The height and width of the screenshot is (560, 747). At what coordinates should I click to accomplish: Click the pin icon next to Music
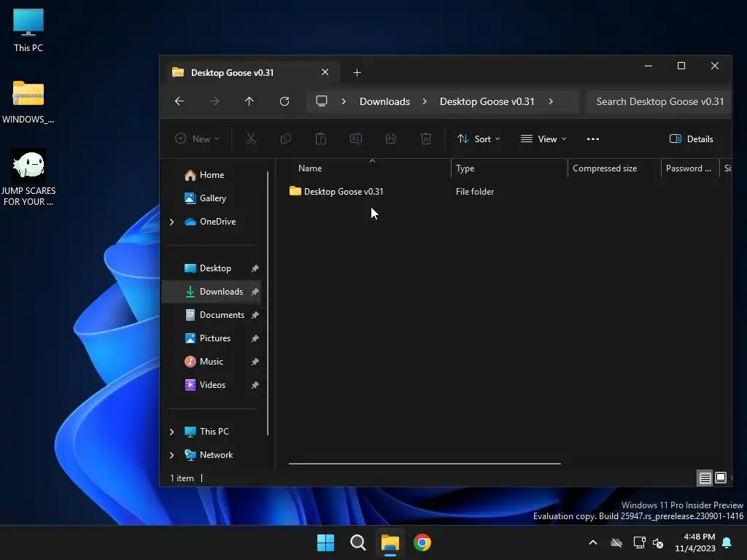(x=255, y=362)
